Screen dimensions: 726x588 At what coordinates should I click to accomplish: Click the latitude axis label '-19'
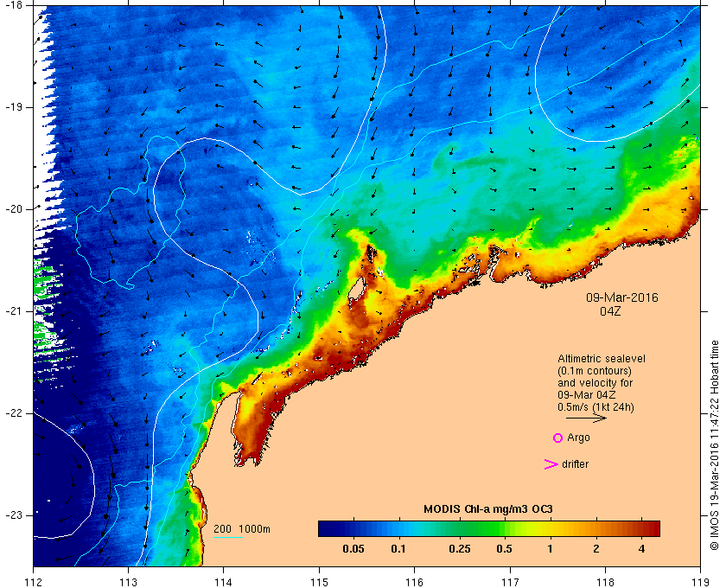click(13, 107)
